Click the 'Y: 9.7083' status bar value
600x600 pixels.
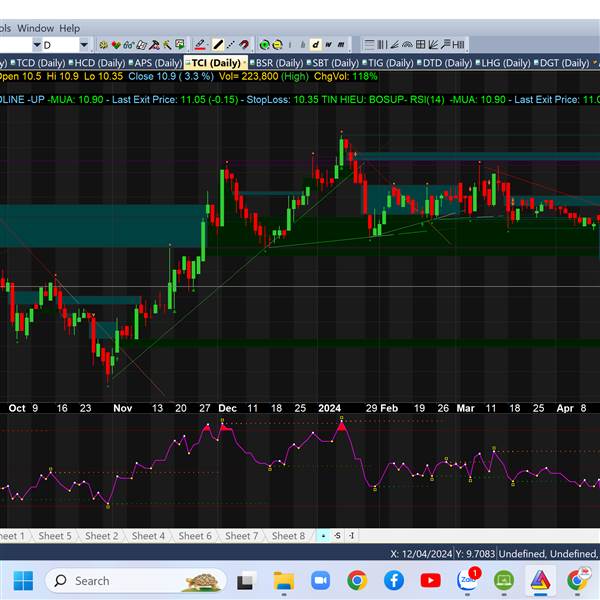coord(475,554)
